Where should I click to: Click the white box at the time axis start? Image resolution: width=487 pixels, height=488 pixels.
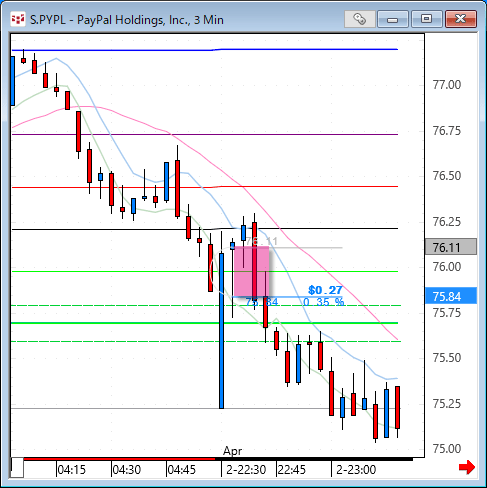(x=17, y=468)
